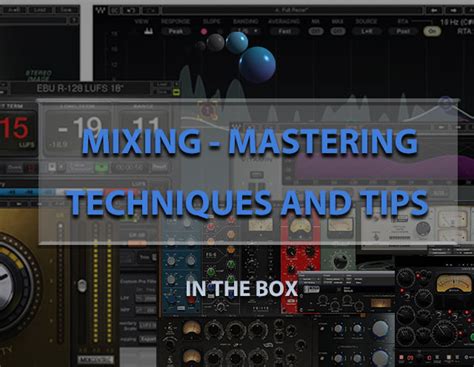
Task: Click the IN THE BOX text
Action: point(241,289)
